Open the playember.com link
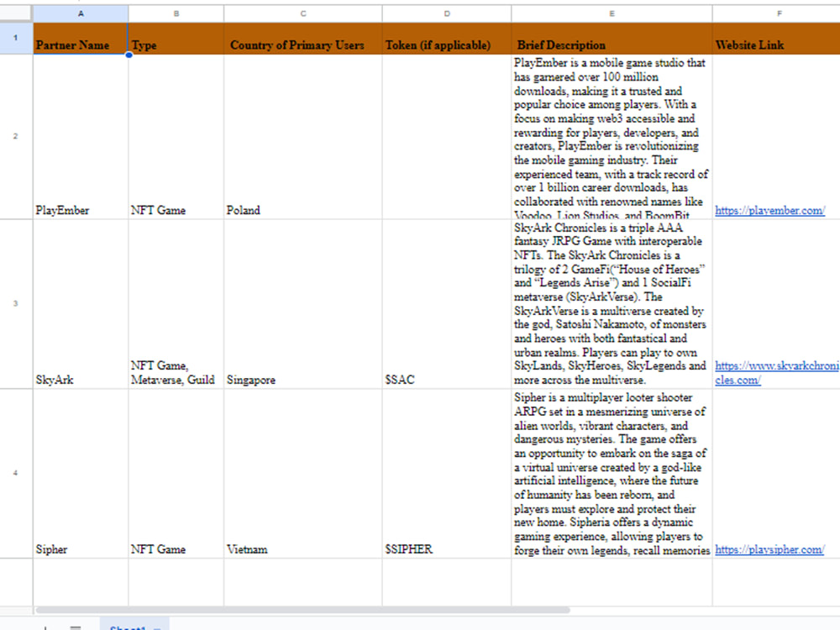This screenshot has width=840, height=630. [x=769, y=211]
